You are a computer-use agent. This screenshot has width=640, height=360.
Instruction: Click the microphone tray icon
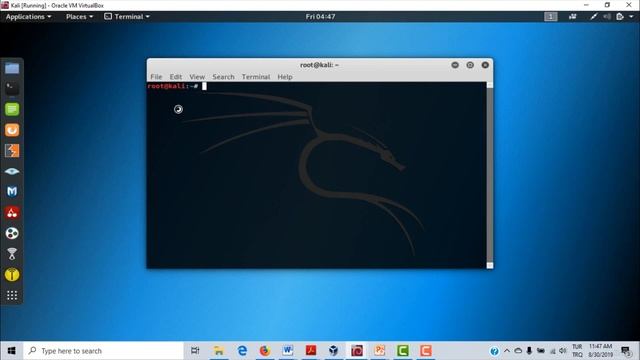click(529, 351)
